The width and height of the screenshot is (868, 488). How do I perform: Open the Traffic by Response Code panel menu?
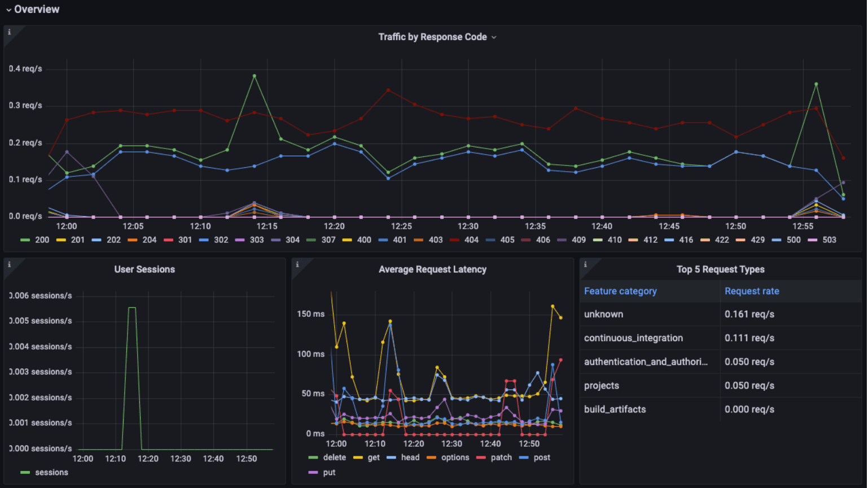[x=494, y=37]
